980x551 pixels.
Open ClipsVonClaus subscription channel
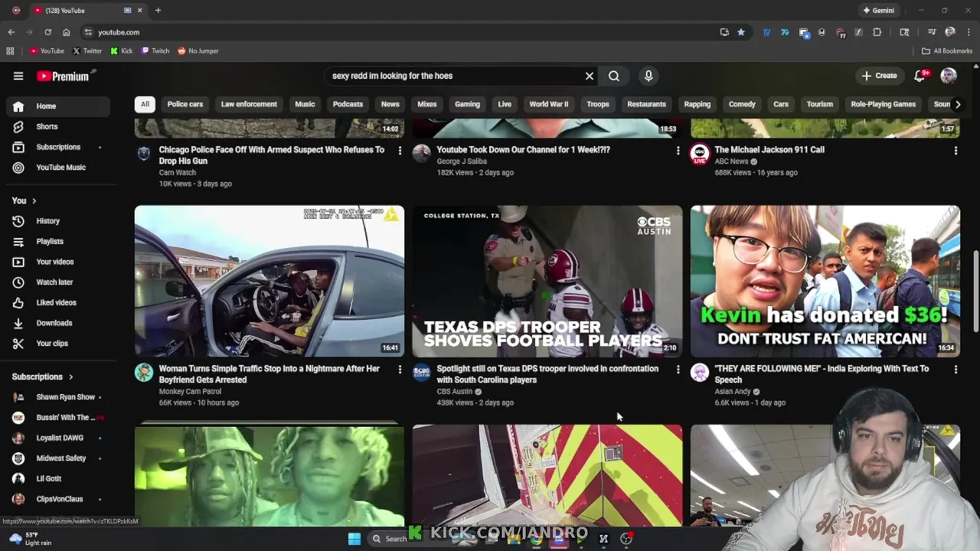point(60,499)
